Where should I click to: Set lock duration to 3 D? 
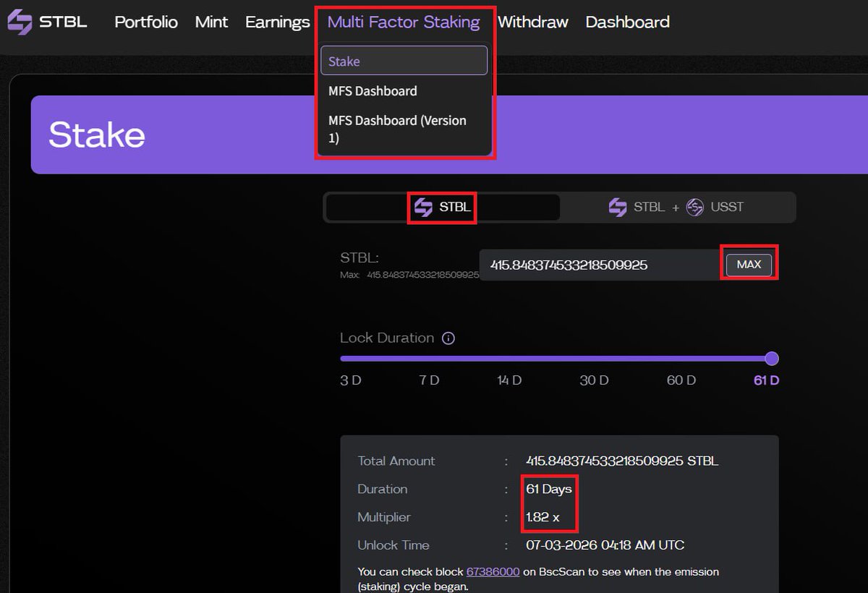coord(351,380)
